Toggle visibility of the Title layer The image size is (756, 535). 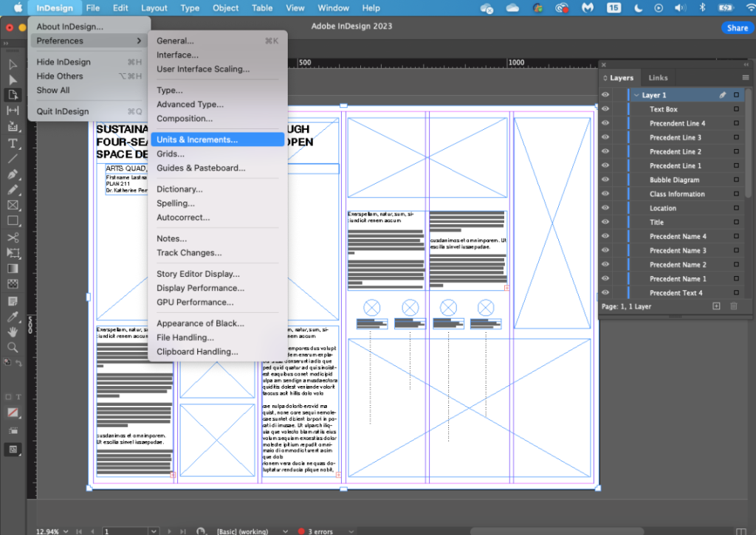click(605, 221)
